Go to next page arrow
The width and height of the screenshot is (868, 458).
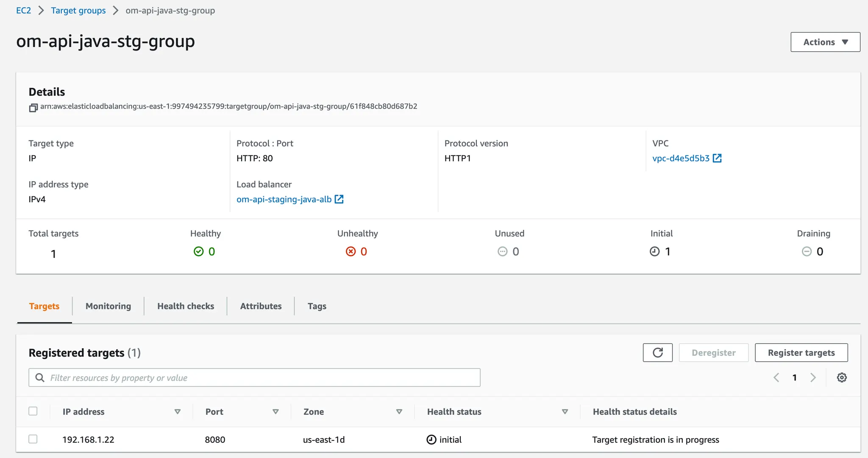point(813,377)
